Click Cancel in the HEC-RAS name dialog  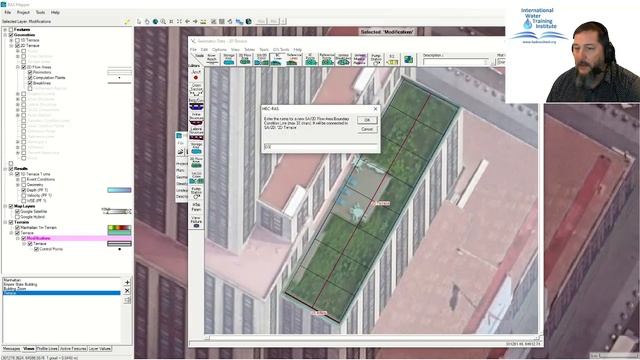367,129
